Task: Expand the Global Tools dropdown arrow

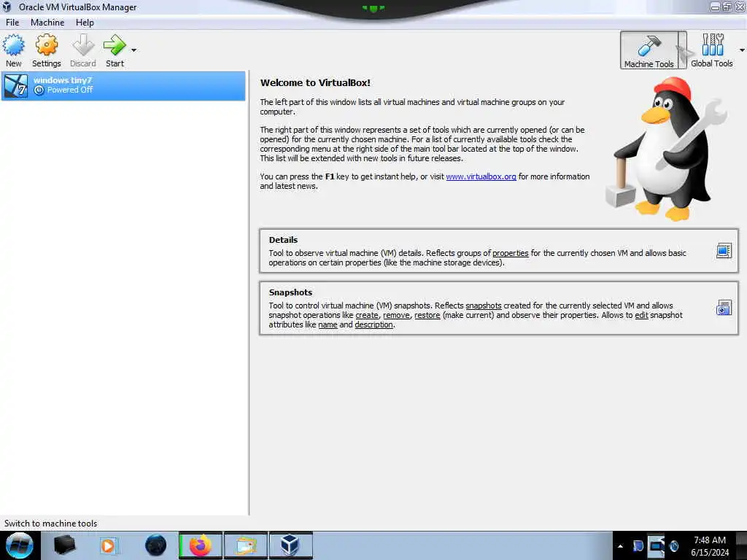Action: pyautogui.click(x=742, y=50)
